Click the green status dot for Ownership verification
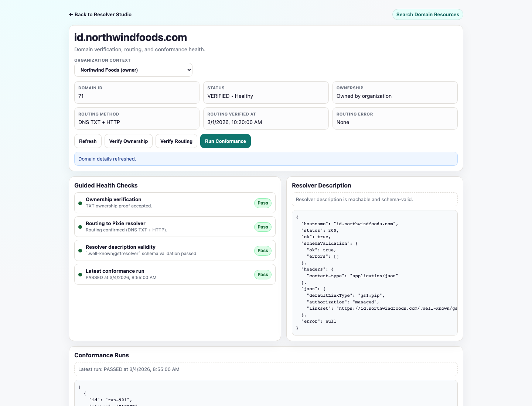 [80, 203]
